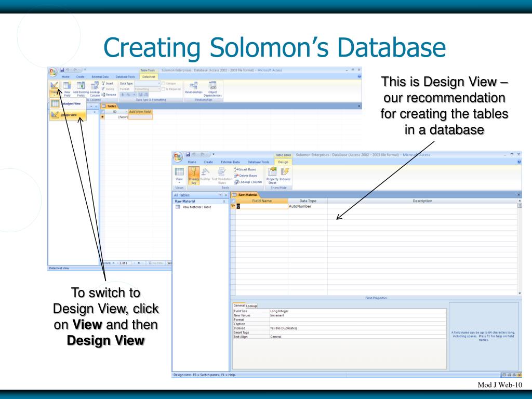
Task: Open the All Tables navigation pane dropdown
Action: (x=220, y=195)
